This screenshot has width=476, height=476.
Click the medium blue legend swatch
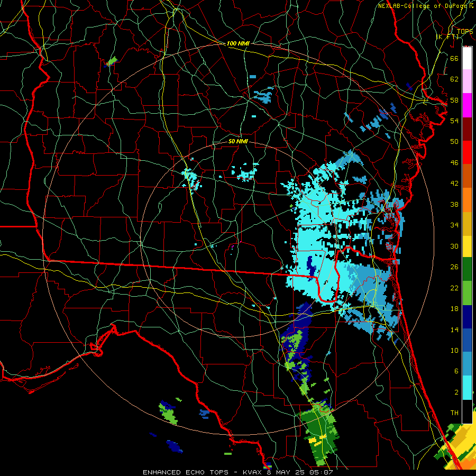[467, 340]
